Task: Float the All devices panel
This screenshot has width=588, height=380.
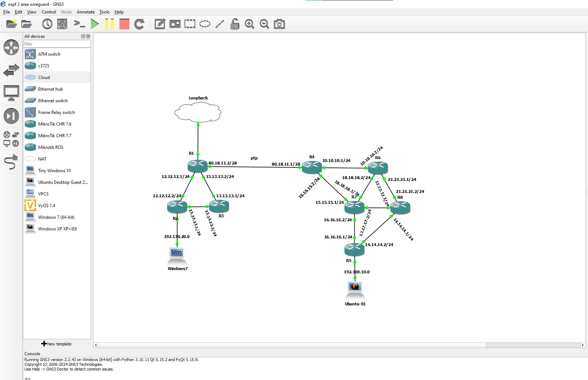Action: pos(83,36)
